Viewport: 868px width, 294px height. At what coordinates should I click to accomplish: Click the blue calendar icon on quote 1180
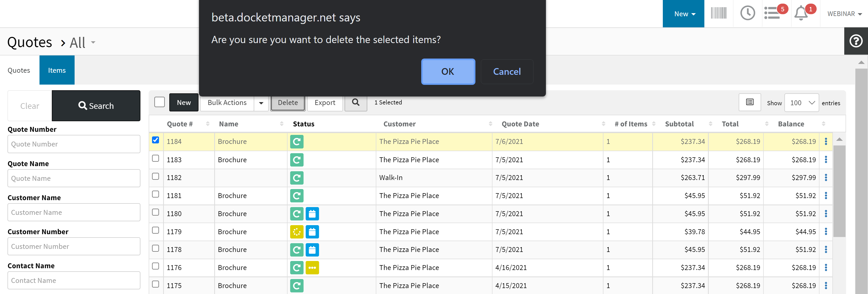click(312, 214)
